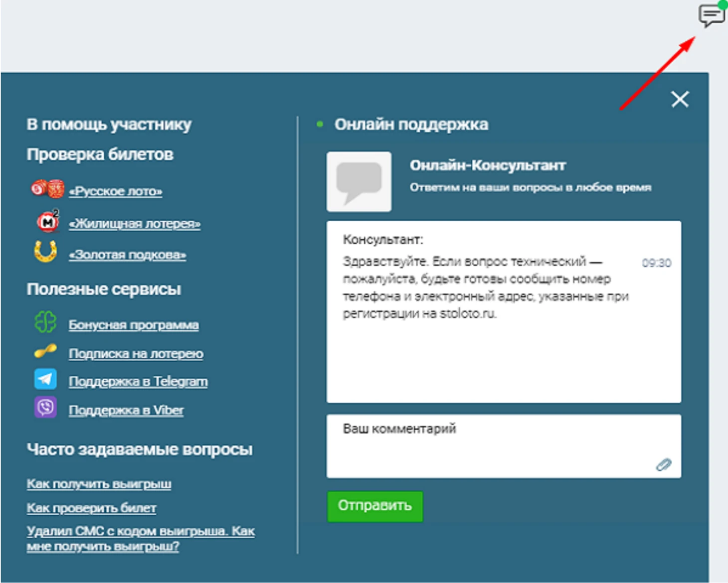Open Поддержка в Telegram link
Image resolution: width=728 pixels, height=583 pixels.
tap(138, 382)
